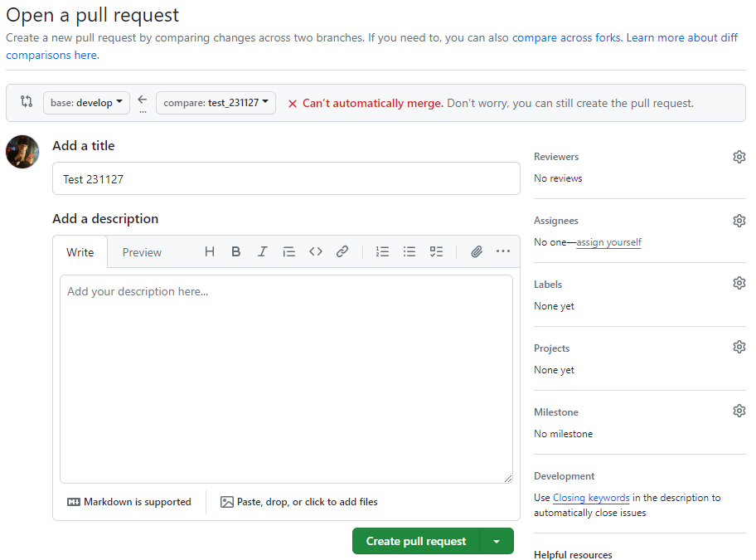Insert a numbered list

[x=382, y=251]
